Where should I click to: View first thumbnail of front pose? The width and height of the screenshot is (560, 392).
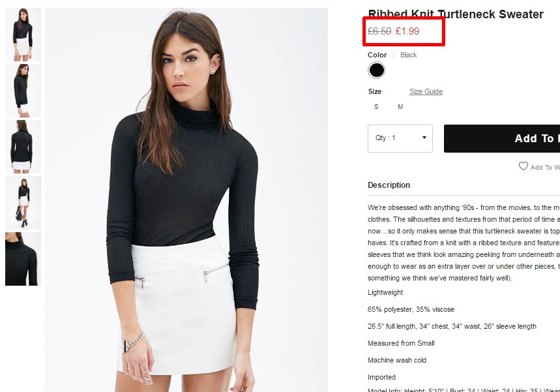point(23,35)
